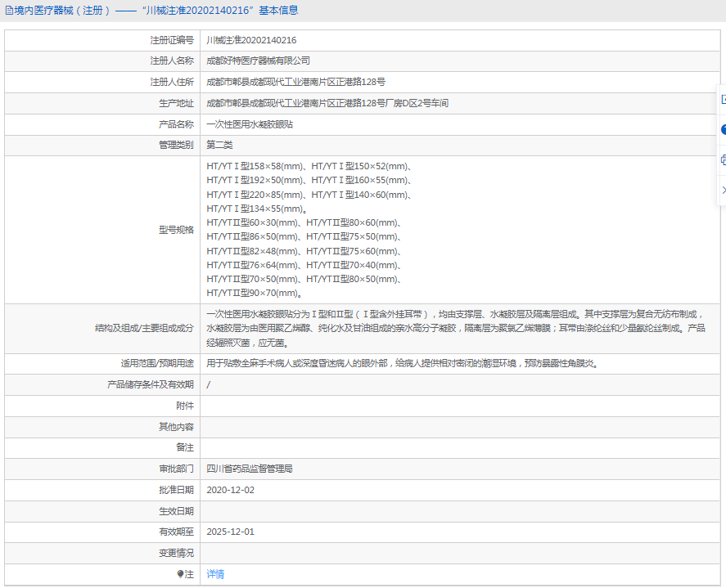726x588 pixels.
Task: Click the 结构及组成/主要组成成分 row label
Action: tap(144, 328)
